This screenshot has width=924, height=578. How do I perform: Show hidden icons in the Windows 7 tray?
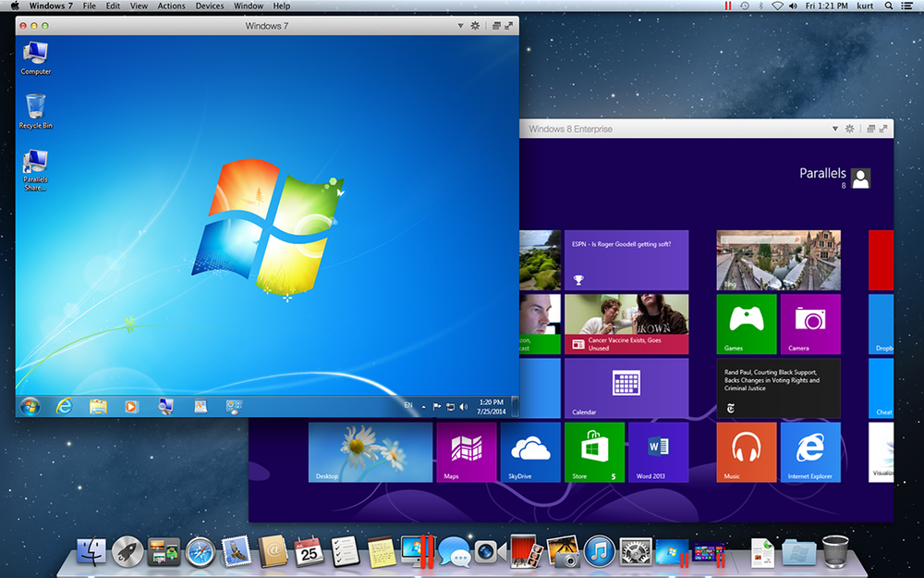tap(424, 406)
